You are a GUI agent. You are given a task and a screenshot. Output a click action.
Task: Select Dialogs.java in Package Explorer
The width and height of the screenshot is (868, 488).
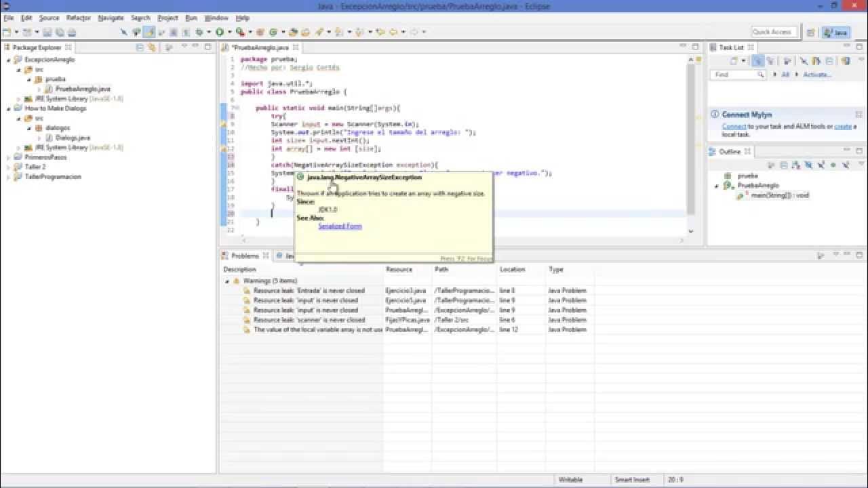73,138
